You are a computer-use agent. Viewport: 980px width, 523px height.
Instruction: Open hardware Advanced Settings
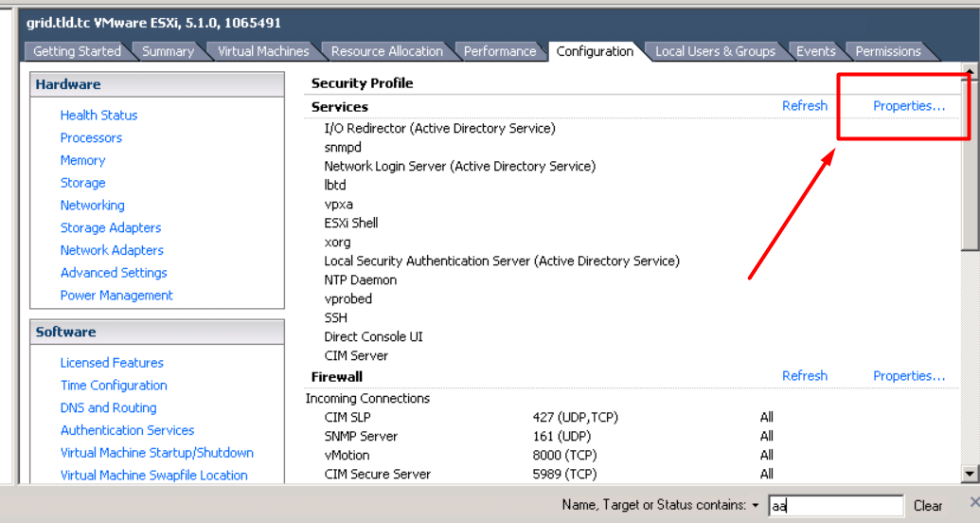pos(114,273)
